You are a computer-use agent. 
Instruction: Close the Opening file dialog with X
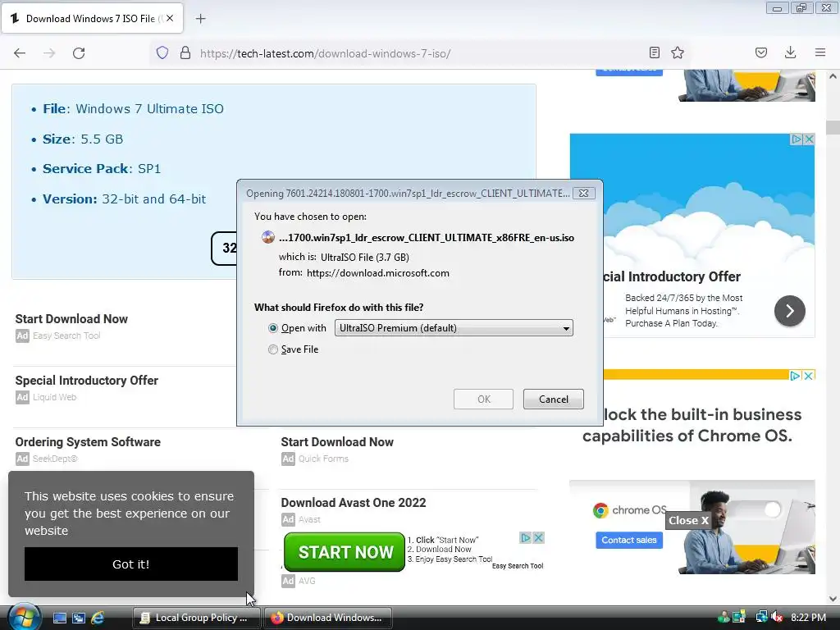click(583, 194)
